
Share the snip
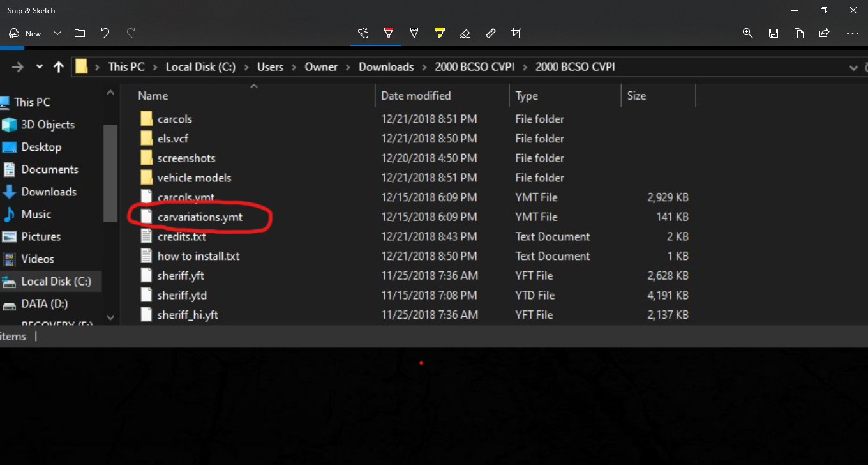825,33
